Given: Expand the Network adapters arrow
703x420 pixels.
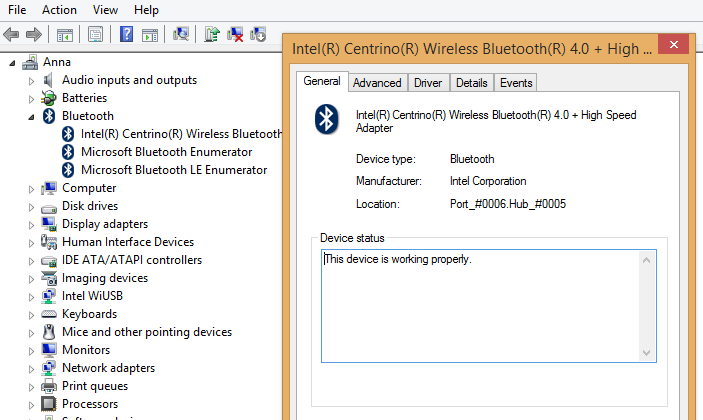Looking at the screenshot, I should (31, 369).
